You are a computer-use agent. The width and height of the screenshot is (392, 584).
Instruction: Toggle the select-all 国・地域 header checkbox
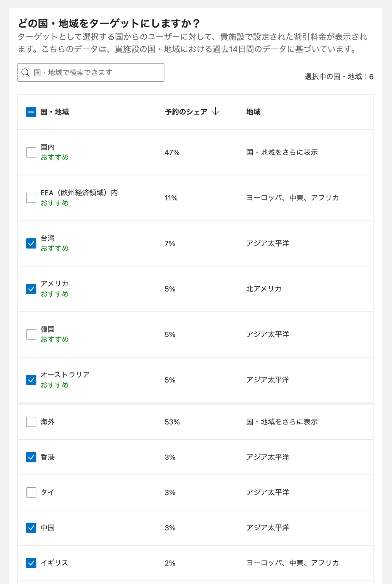pyautogui.click(x=31, y=112)
